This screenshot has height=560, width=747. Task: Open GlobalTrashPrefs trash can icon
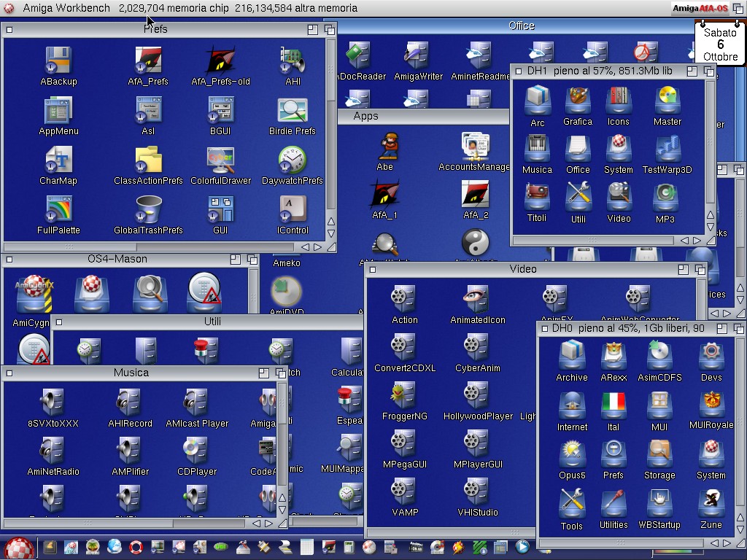tap(148, 209)
